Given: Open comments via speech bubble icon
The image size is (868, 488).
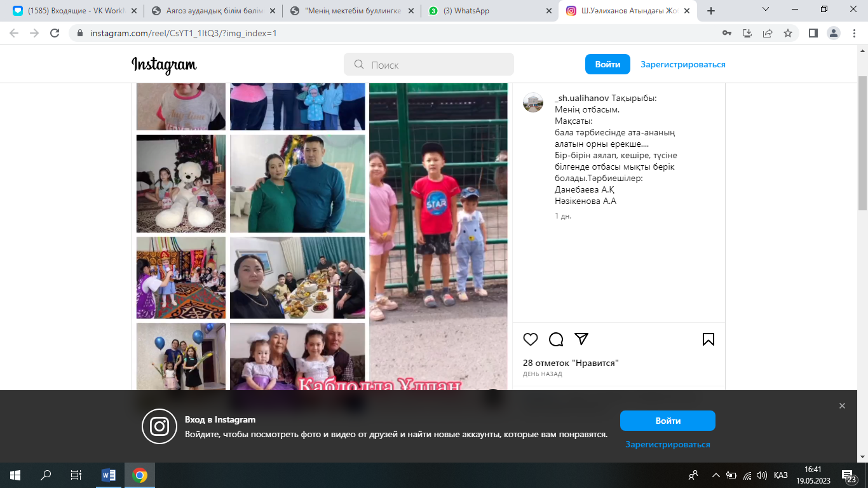Looking at the screenshot, I should [x=556, y=339].
